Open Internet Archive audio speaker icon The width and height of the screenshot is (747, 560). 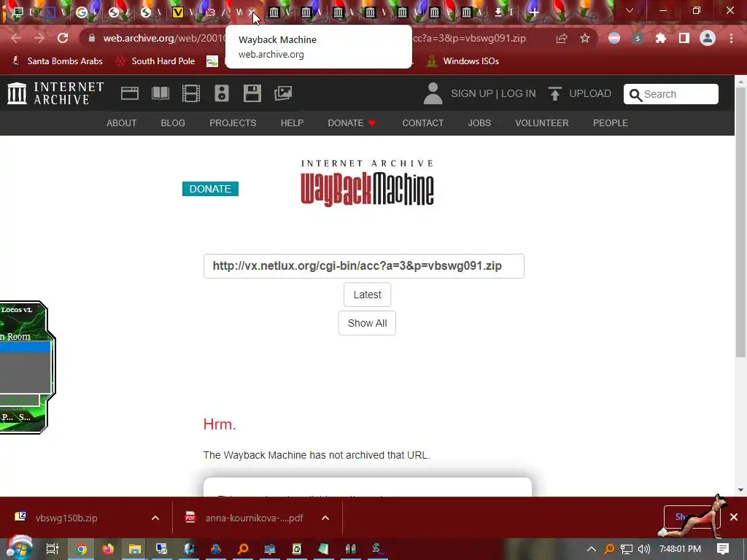coord(222,93)
